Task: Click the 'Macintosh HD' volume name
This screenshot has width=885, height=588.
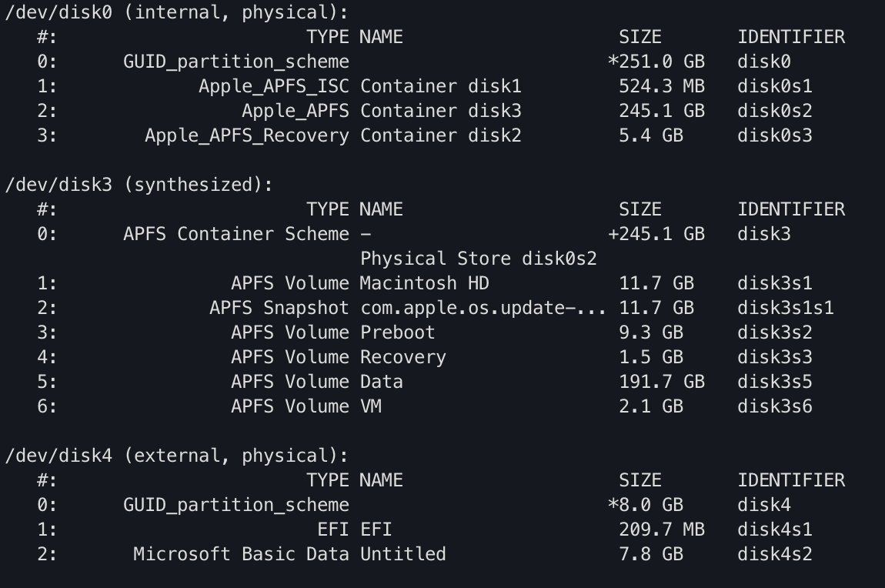Action: 425,283
